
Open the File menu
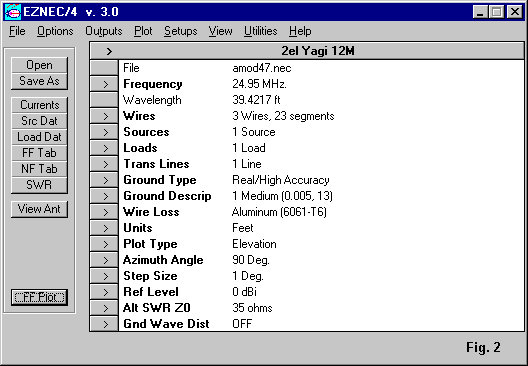coord(17,31)
